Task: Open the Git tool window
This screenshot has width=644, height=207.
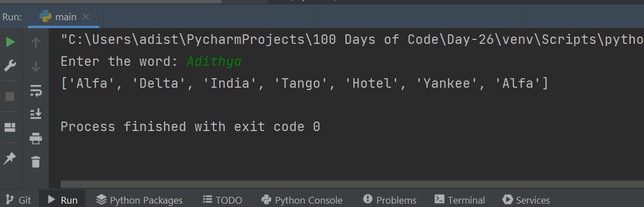Action: click(19, 200)
